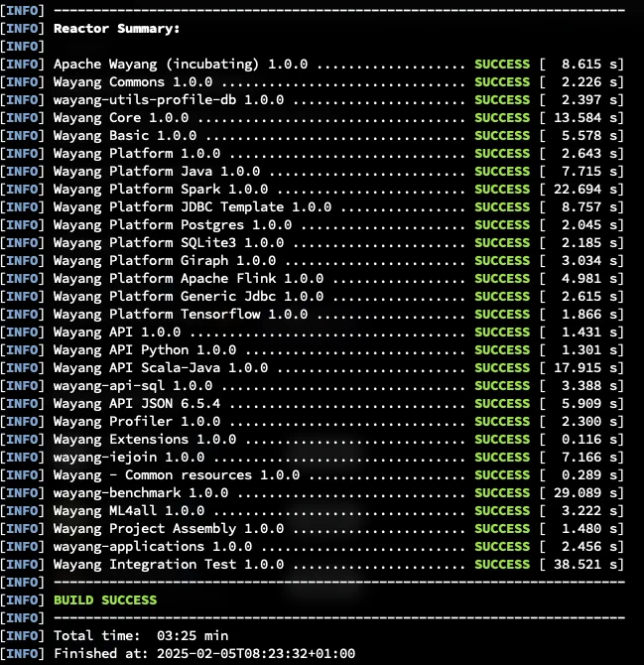Viewport: 644px width, 665px height.
Task: Select the '0.116 s' duration value
Action: pyautogui.click(x=590, y=440)
